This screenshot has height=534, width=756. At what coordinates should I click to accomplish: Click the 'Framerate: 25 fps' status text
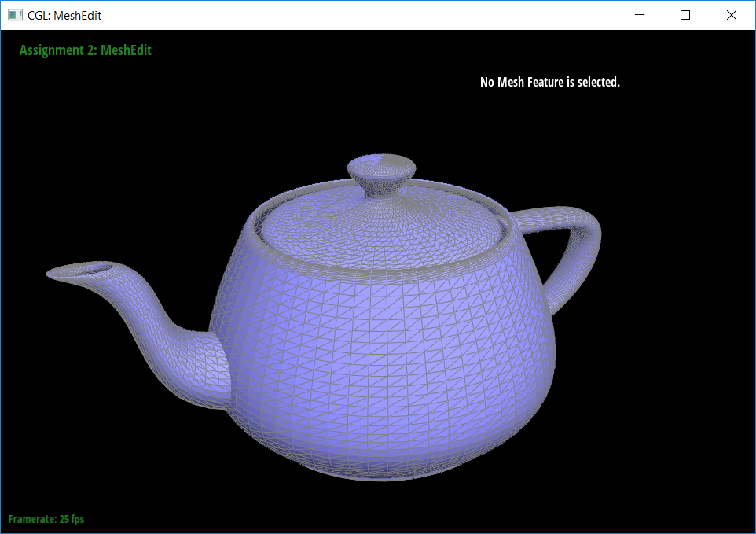(46, 519)
